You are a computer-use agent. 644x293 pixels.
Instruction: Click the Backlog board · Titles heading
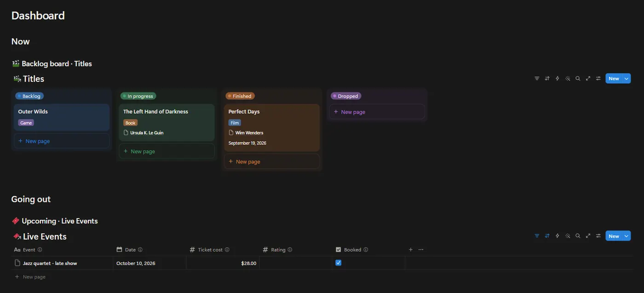pos(57,64)
